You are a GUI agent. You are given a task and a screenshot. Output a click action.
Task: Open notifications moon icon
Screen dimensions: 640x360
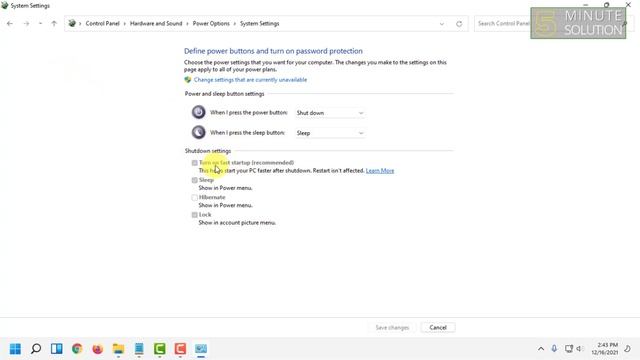coord(628,349)
